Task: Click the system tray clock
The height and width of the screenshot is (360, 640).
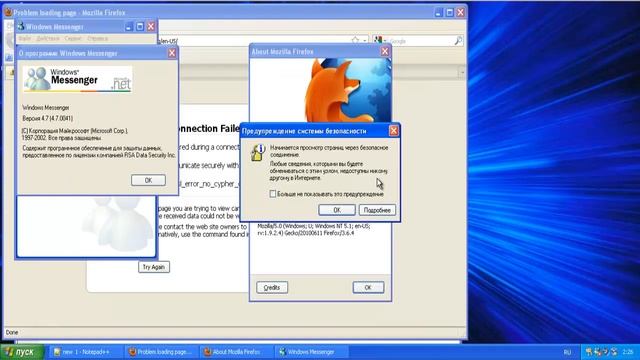Action: point(628,351)
